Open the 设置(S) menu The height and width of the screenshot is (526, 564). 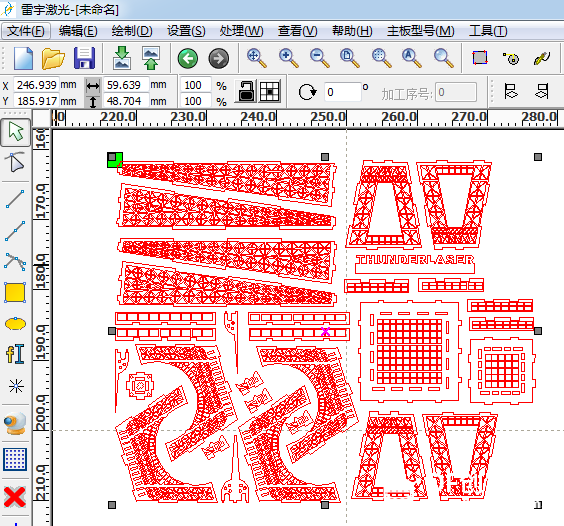click(x=186, y=31)
